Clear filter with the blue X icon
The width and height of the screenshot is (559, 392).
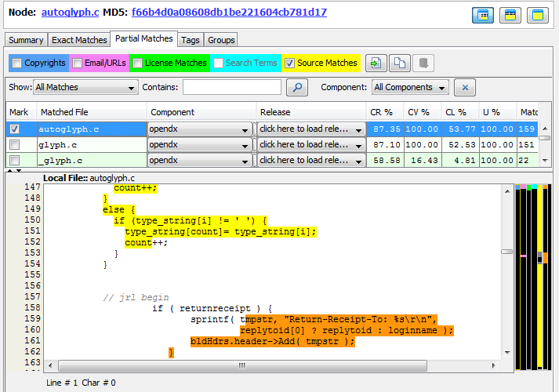[x=465, y=87]
